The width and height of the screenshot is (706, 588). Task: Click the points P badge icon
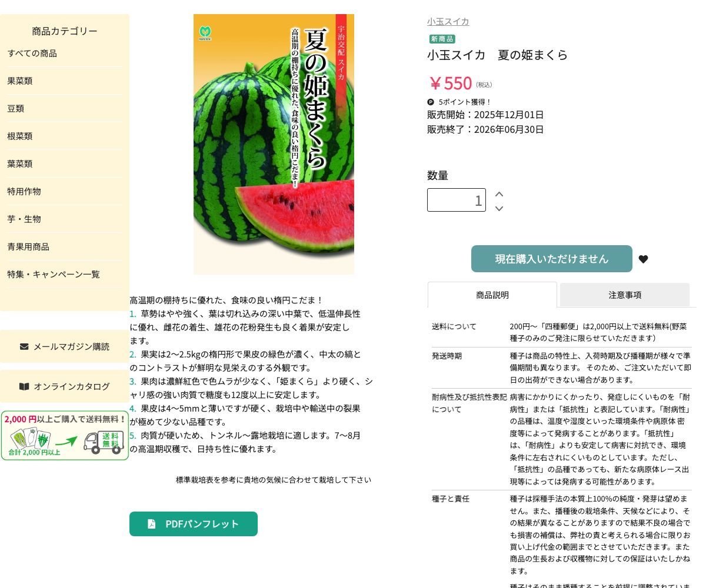coord(431,102)
